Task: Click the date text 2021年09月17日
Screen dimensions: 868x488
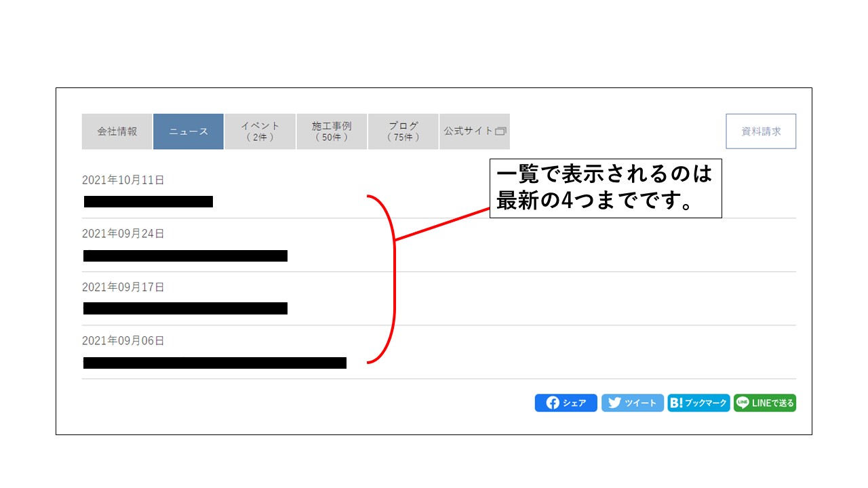Action: click(123, 287)
